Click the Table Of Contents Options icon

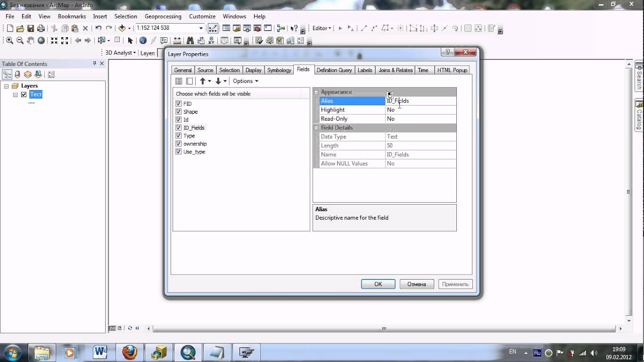[51, 74]
